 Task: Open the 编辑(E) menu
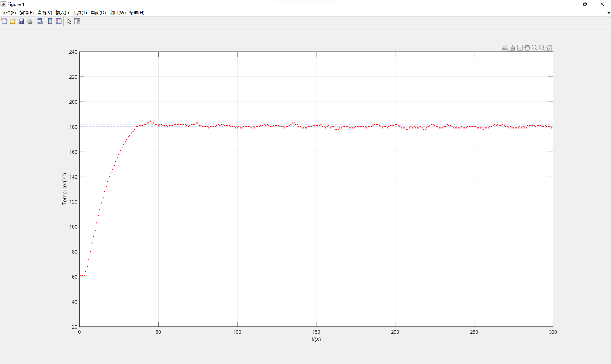tap(27, 13)
